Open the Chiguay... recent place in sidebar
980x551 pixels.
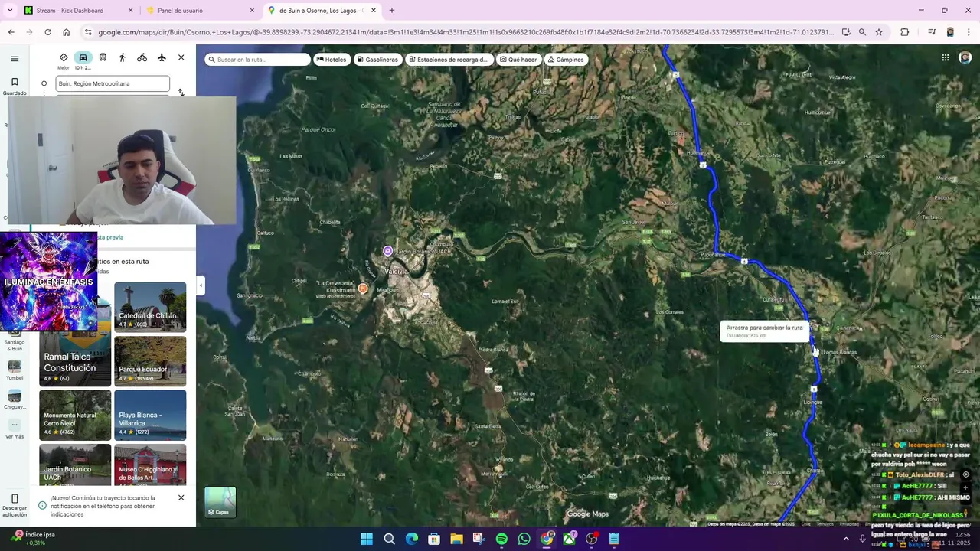click(x=15, y=399)
